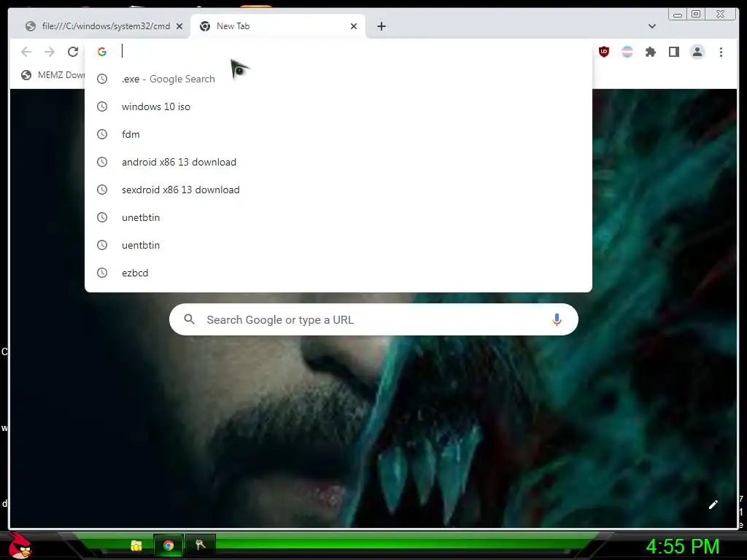Viewport: 747px width, 560px height.
Task: Open the folder icon on the taskbar
Action: tap(136, 545)
